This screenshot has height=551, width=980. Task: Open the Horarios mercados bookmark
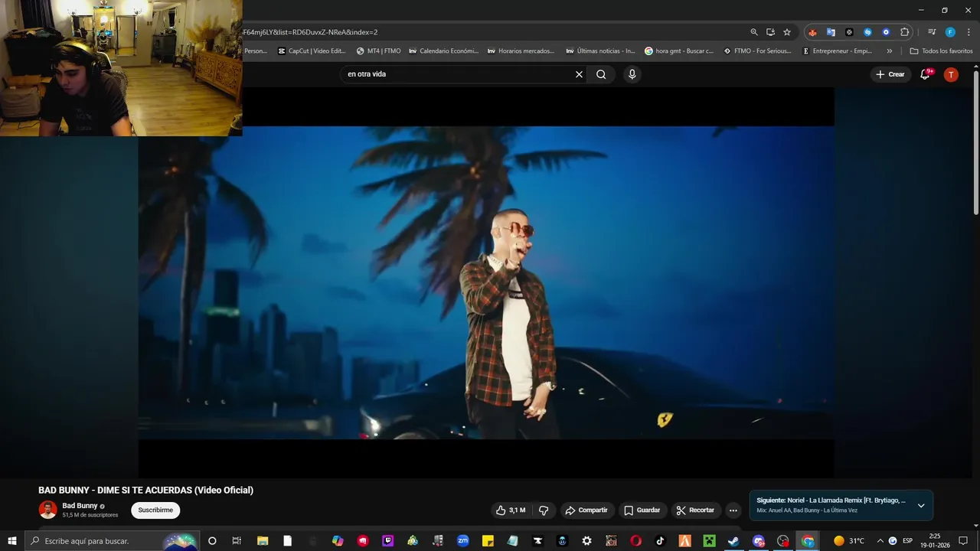coord(521,51)
